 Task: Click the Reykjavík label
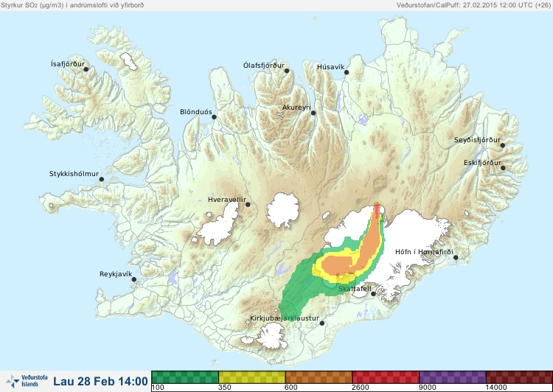116,274
